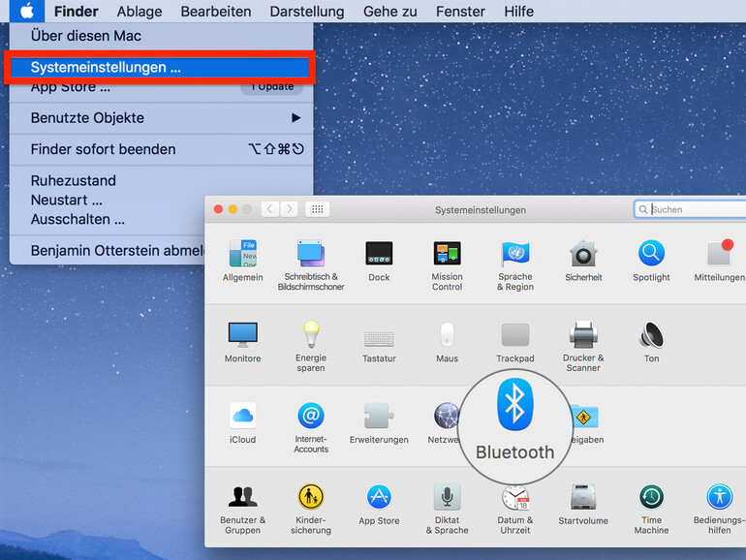
Task: Open Bedienungshilfen accessibility settings
Action: [x=719, y=509]
